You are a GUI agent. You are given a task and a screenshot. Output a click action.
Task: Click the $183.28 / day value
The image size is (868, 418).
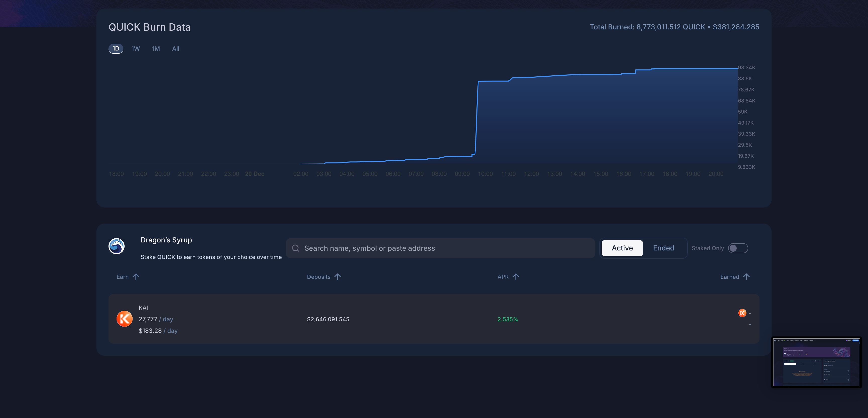coord(158,331)
